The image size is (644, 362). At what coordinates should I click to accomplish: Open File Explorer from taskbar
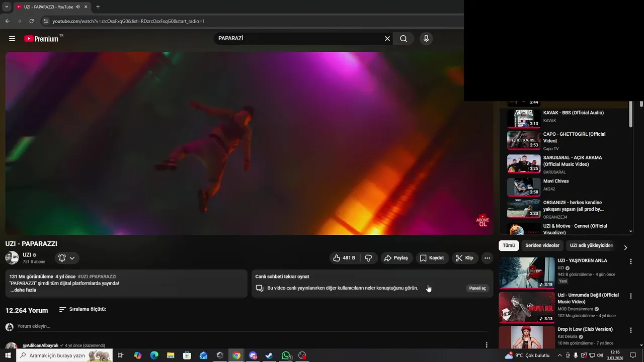171,355
